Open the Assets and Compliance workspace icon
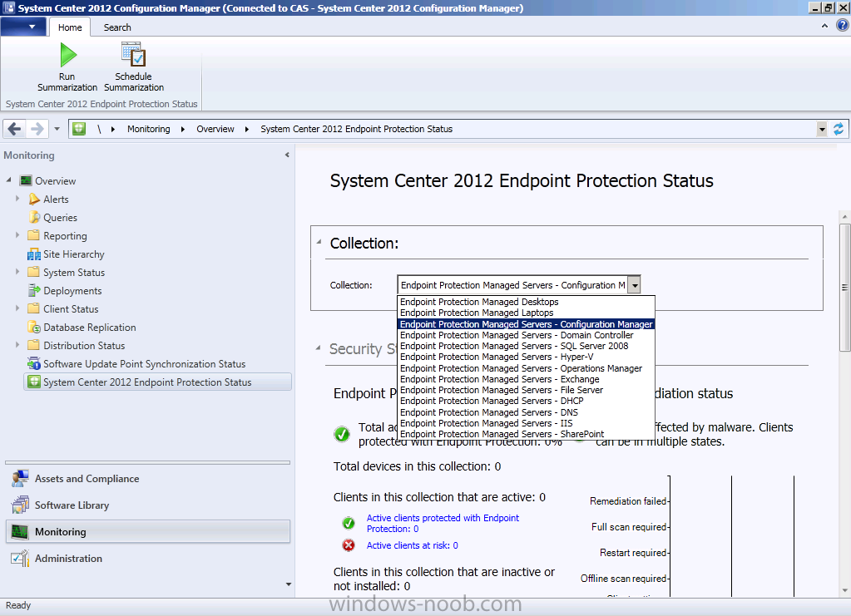 tap(21, 478)
